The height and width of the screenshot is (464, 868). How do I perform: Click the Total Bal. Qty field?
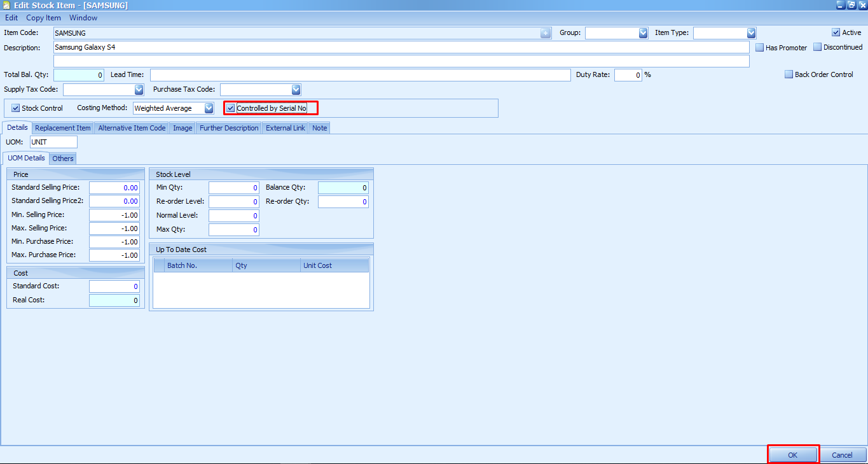pos(79,75)
